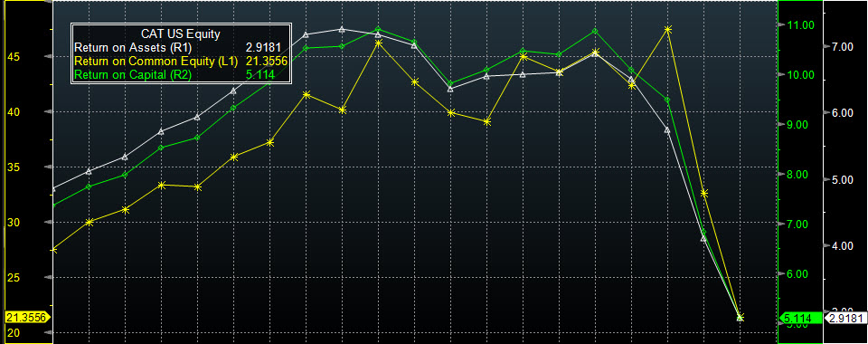Click the final converged data point at chart bottom
Image resolution: width=868 pixels, height=344 pixels.
click(741, 318)
